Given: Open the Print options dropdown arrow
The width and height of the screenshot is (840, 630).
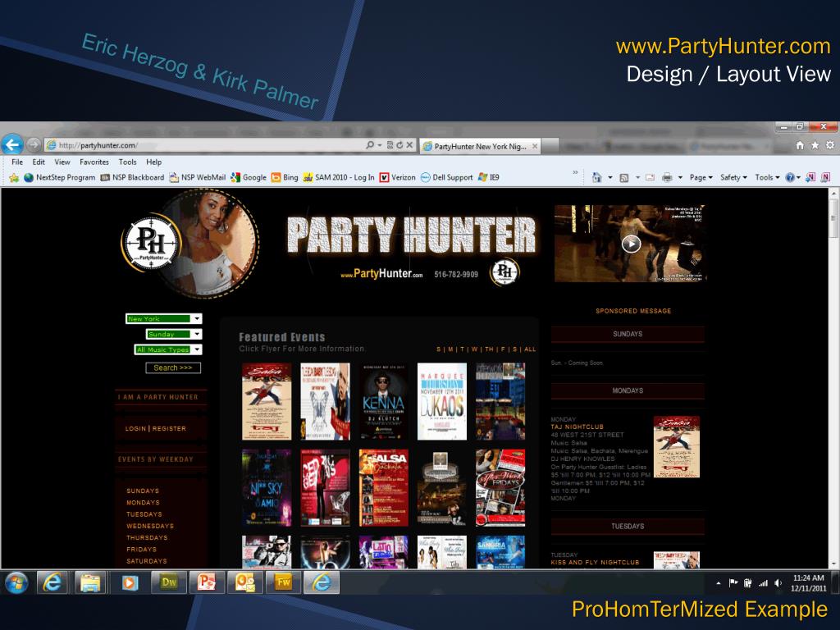Looking at the screenshot, I should [680, 177].
